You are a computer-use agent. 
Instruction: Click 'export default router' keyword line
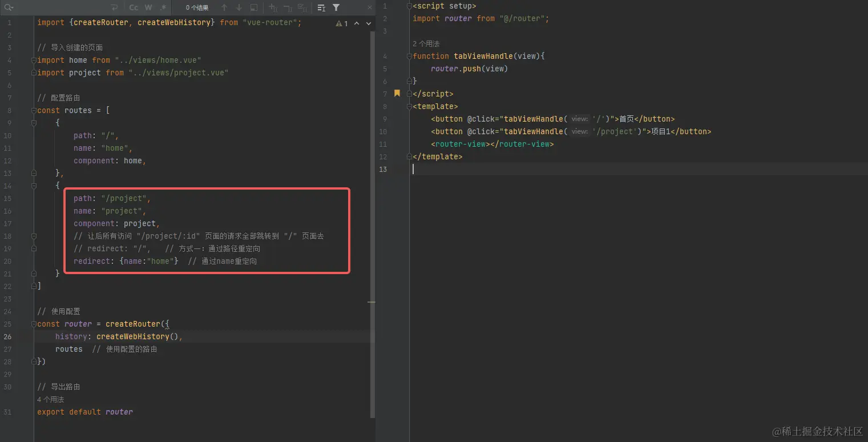(85, 412)
